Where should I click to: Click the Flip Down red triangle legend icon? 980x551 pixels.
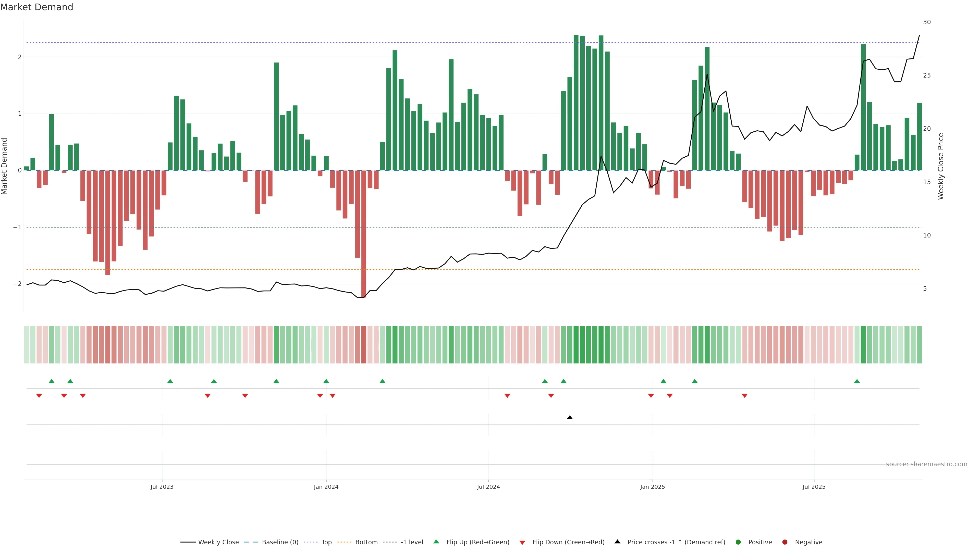522,543
